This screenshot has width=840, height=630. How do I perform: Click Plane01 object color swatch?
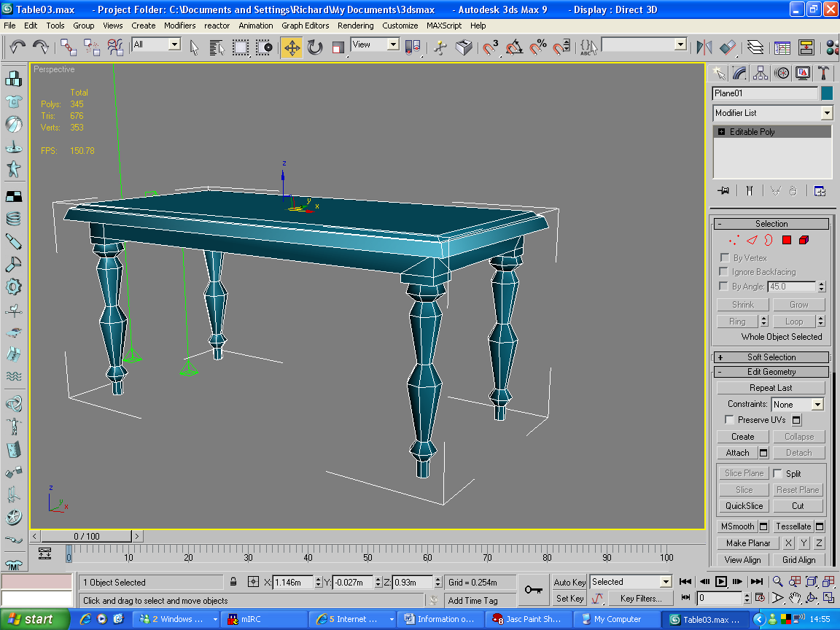click(827, 93)
